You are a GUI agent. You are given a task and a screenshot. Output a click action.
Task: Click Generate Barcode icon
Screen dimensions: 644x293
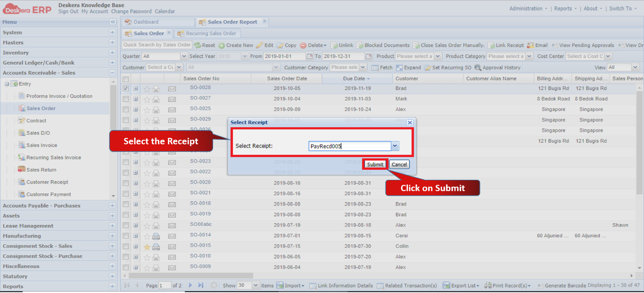[x=540, y=286]
